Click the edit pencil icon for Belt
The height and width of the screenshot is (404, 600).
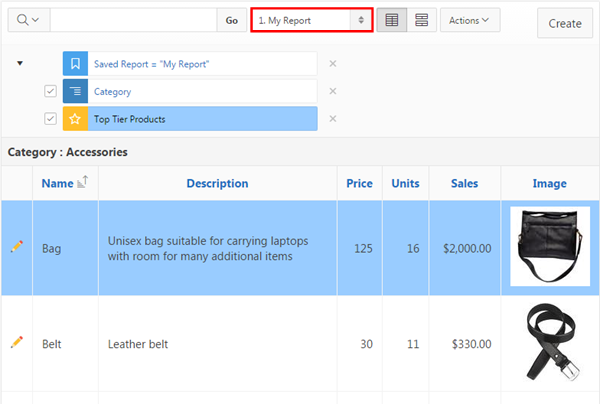[17, 342]
